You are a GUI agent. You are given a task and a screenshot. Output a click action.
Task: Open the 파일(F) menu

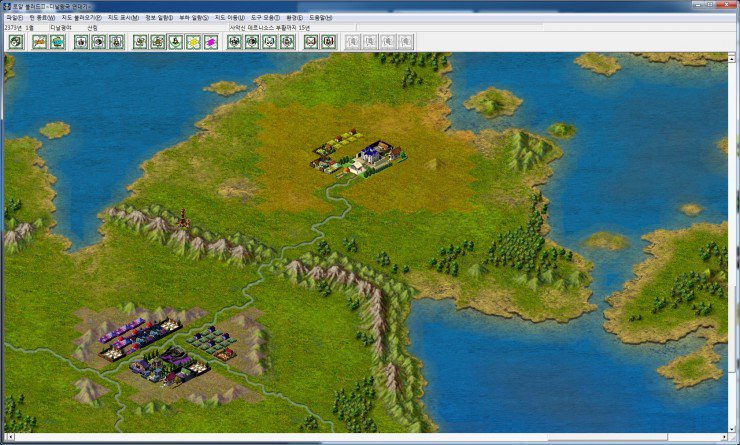tap(13, 18)
